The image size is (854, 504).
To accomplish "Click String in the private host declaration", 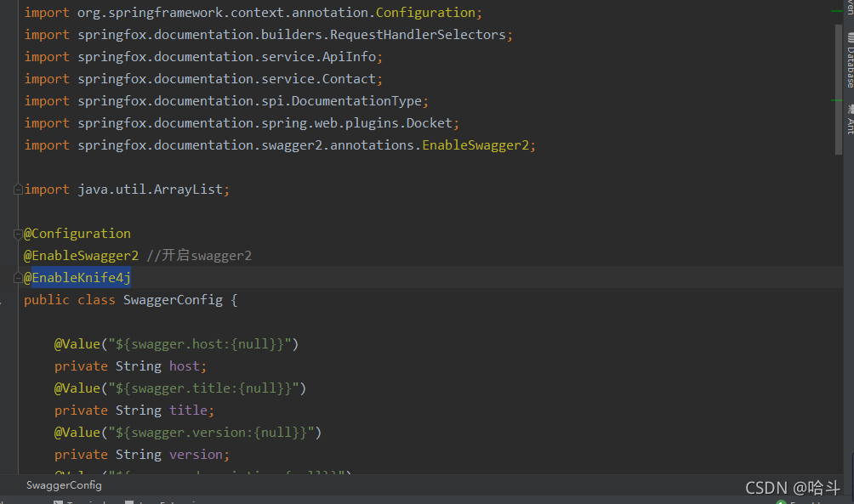I will [x=139, y=366].
